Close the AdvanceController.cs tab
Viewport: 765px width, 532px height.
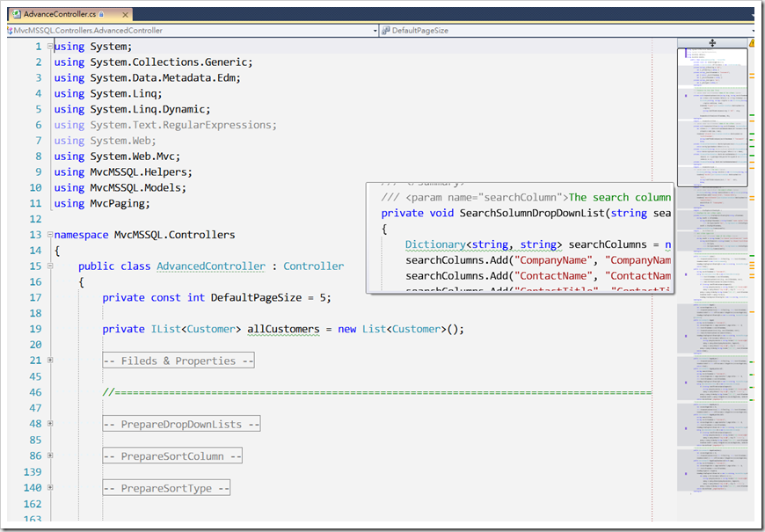pyautogui.click(x=125, y=15)
